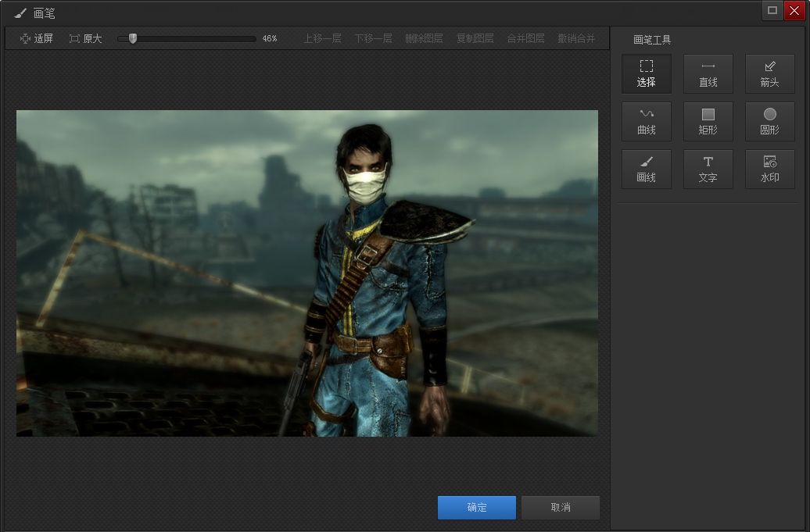Click 删除图层 delete layer

424,39
